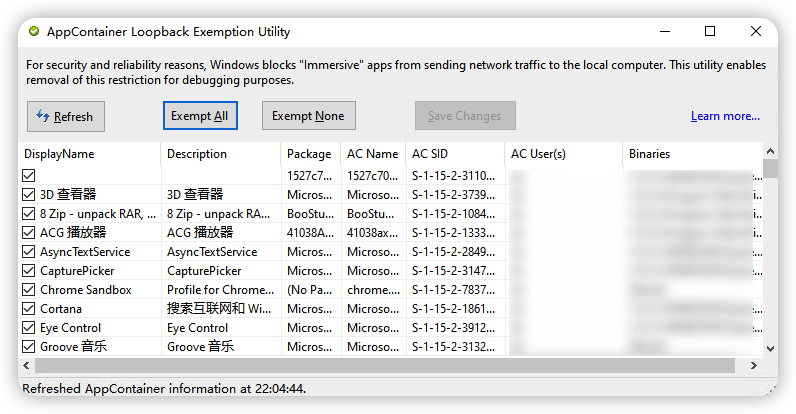Maximize the Loopback Exemption Utility window
The image size is (796, 414).
coord(710,32)
